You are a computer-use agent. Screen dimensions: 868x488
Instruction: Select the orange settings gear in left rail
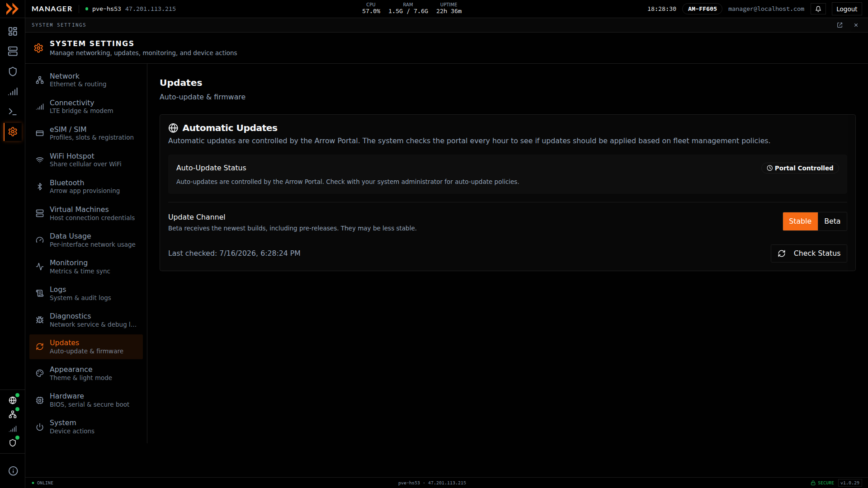tap(13, 131)
